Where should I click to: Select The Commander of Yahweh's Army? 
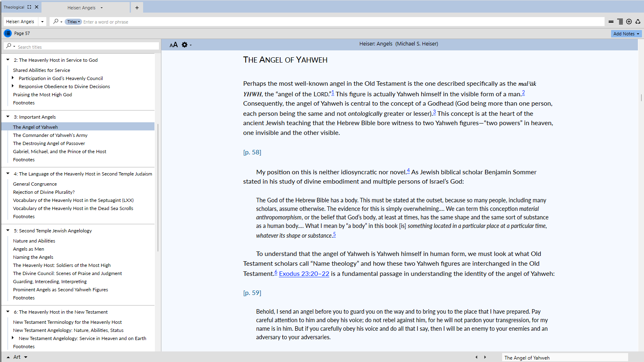tap(50, 135)
